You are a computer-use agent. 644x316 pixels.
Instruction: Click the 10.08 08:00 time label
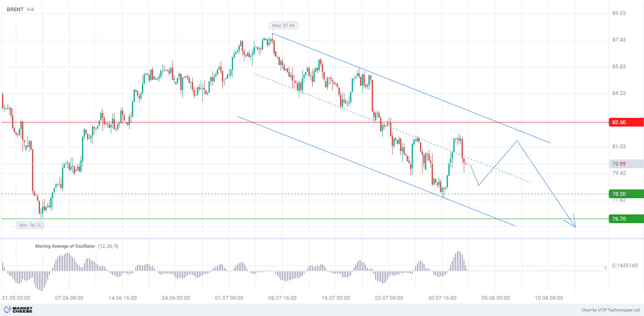[x=549, y=298]
